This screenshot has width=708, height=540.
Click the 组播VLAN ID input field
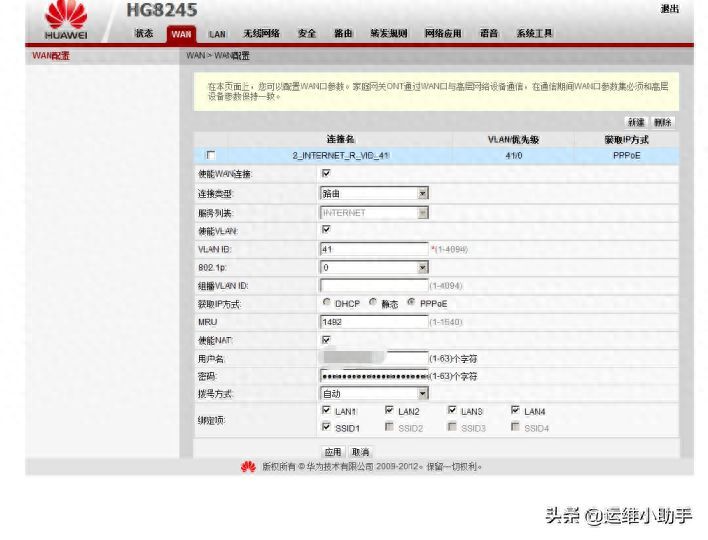point(374,285)
